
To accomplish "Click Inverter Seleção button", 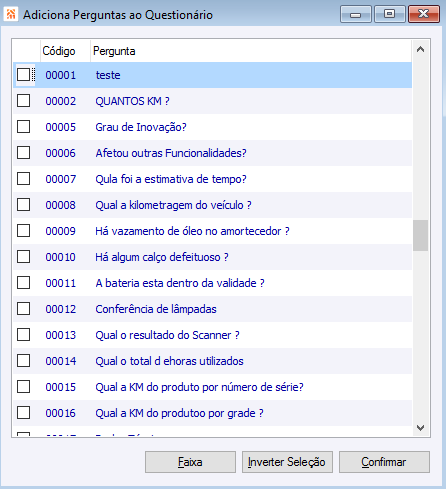I will pyautogui.click(x=287, y=462).
